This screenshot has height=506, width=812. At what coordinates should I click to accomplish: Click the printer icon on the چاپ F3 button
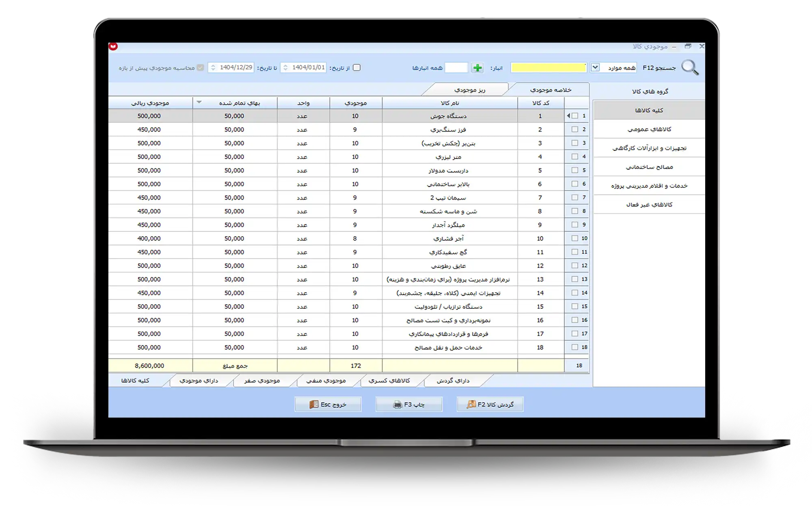click(x=397, y=405)
